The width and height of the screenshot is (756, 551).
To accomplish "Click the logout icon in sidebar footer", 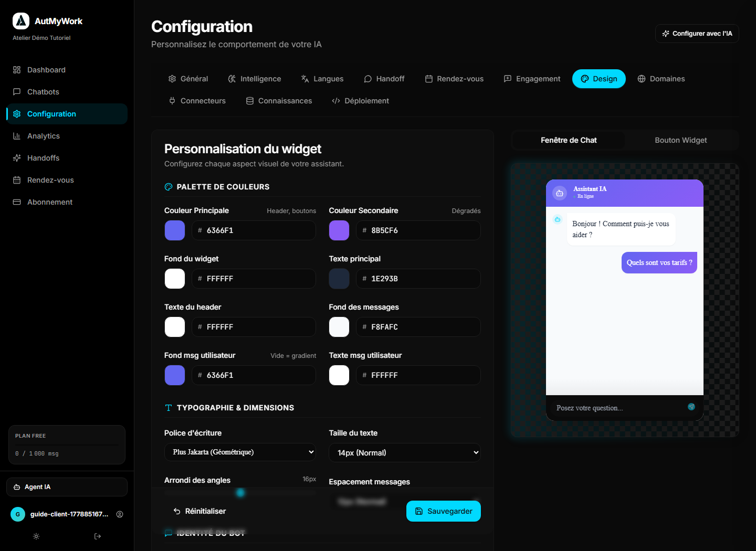I will (98, 536).
